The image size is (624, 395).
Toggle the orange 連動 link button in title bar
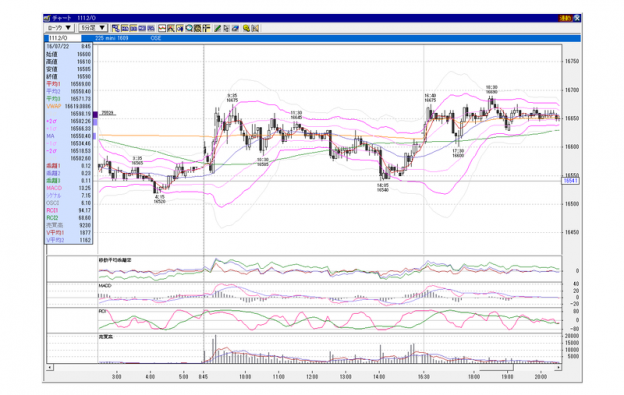tap(565, 18)
